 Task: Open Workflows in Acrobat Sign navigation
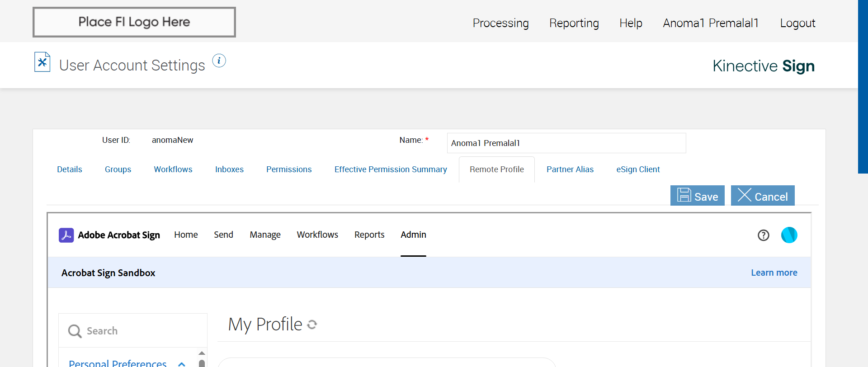point(317,235)
